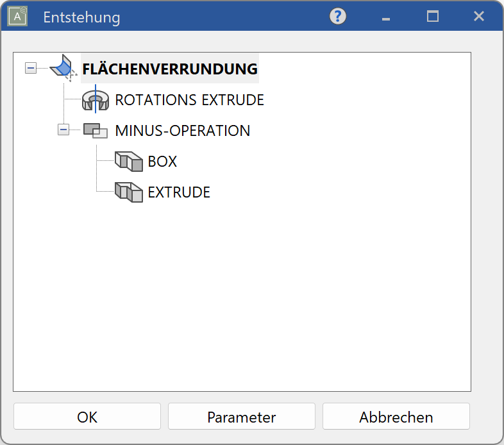
Task: Close the Entstehung dialog window
Action: [x=478, y=17]
